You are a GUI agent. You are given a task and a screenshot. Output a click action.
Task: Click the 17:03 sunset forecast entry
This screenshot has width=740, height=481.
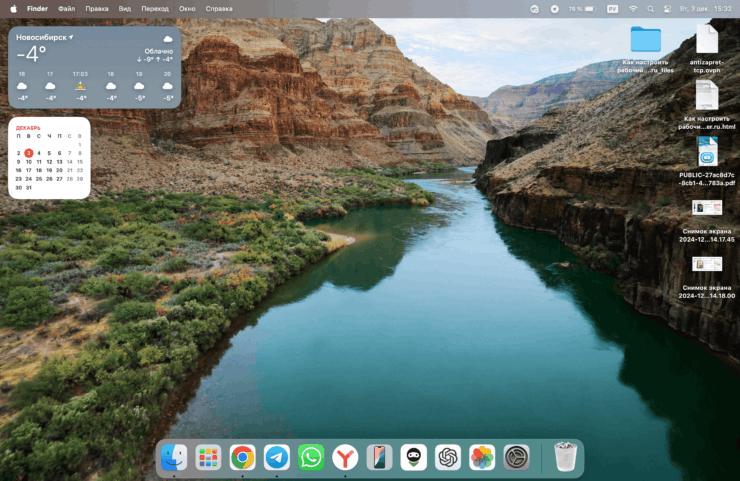coord(80,86)
